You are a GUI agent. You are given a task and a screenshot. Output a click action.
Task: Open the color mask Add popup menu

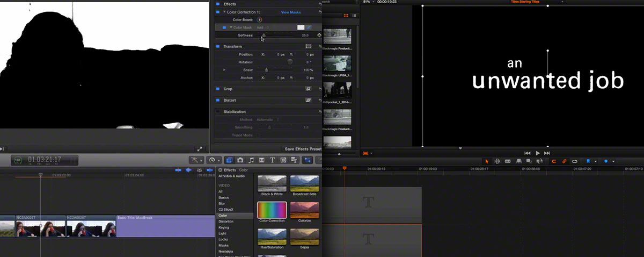[262, 27]
